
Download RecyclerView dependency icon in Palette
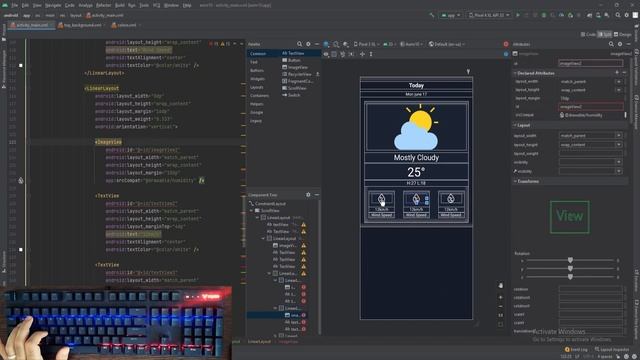coord(318,74)
